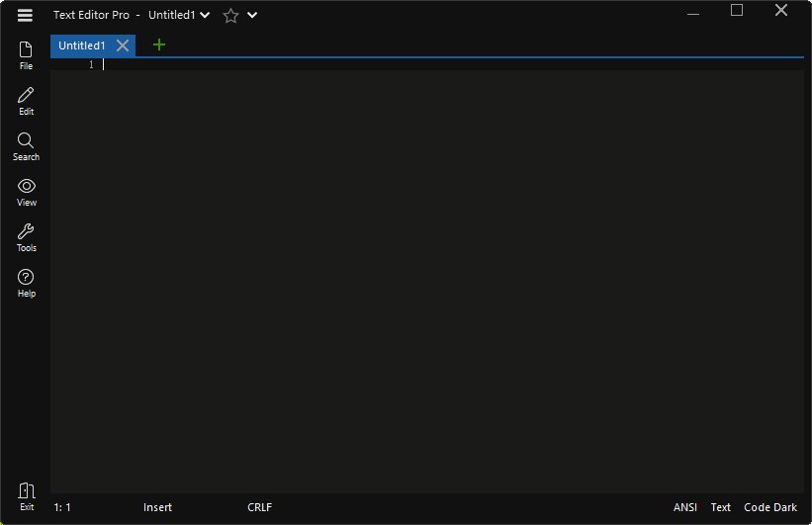Expand the favorites dropdown arrow
Viewport: 812px width, 525px height.
(x=252, y=15)
